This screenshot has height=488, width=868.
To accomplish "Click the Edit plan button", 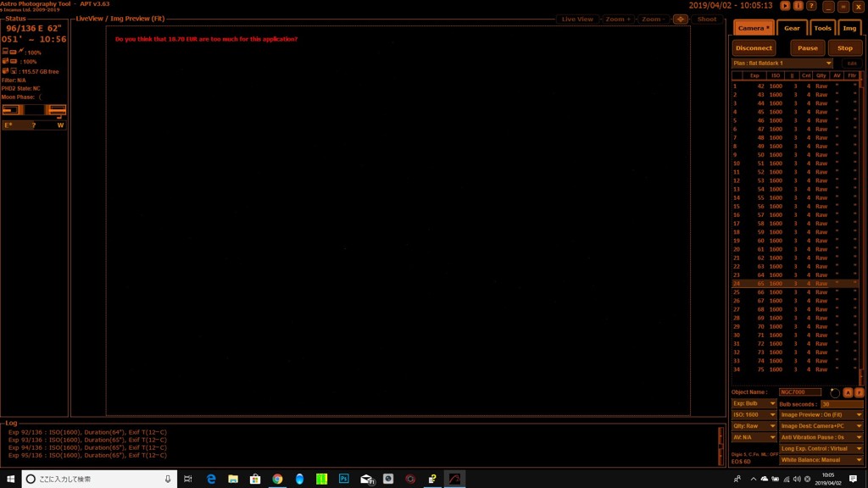I will point(851,64).
